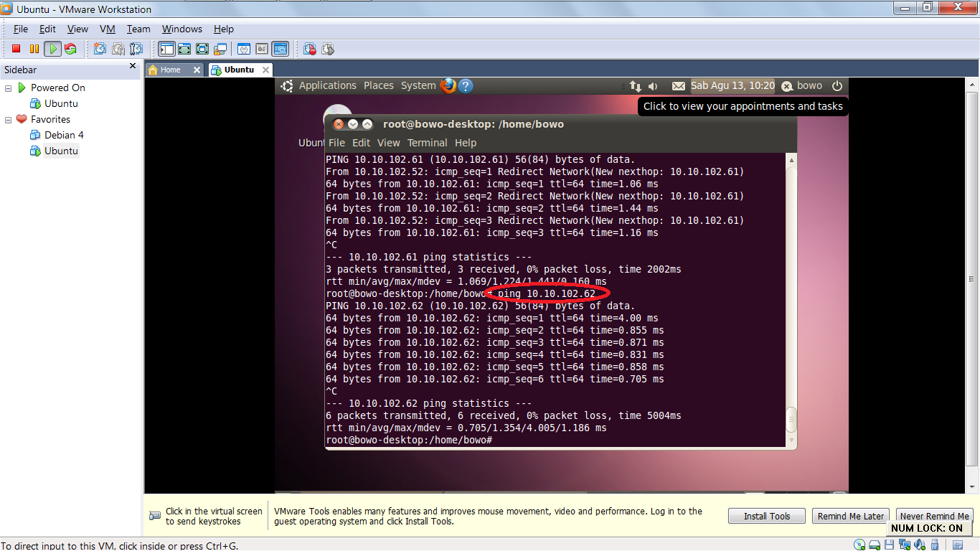Click Remind Me Later button

coord(851,516)
